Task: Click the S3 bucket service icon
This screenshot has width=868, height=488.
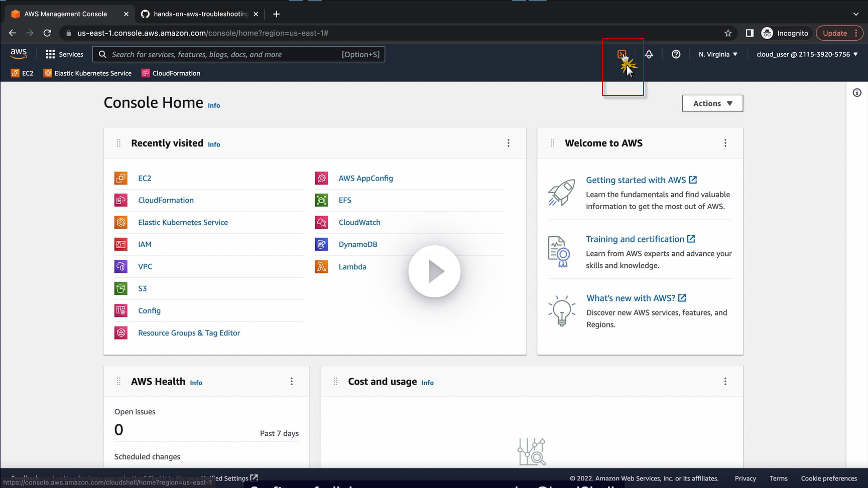Action: 121,288
